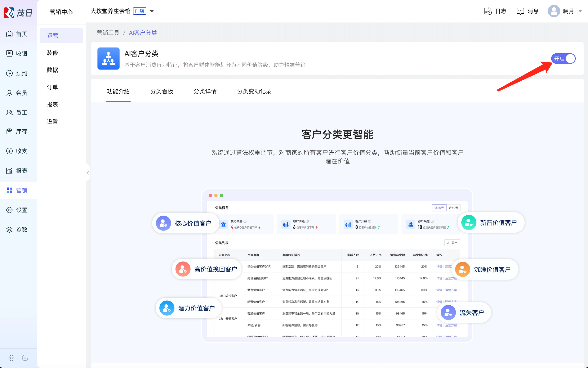588x368 pixels.
Task: Collapse the 营销中心 side panel
Action: click(x=88, y=173)
